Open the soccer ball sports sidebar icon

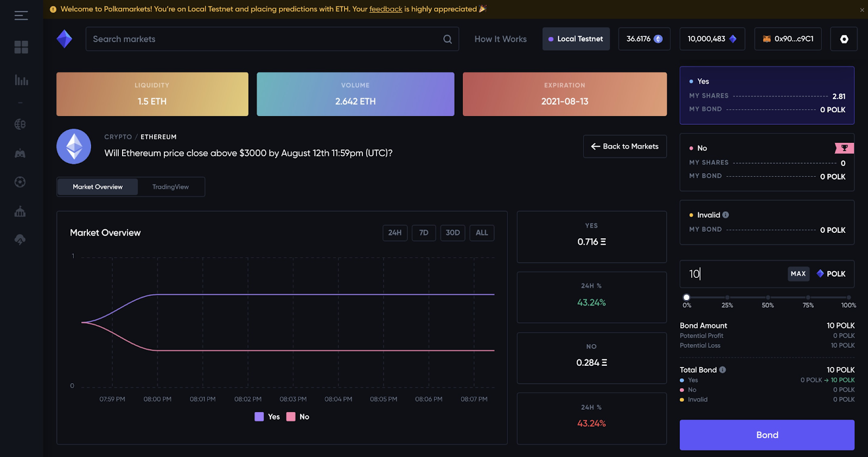click(x=20, y=182)
